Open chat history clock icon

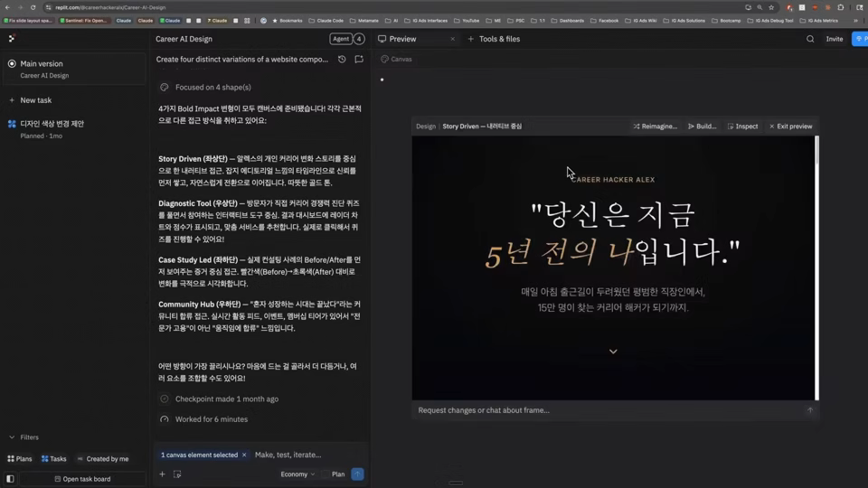pos(342,60)
